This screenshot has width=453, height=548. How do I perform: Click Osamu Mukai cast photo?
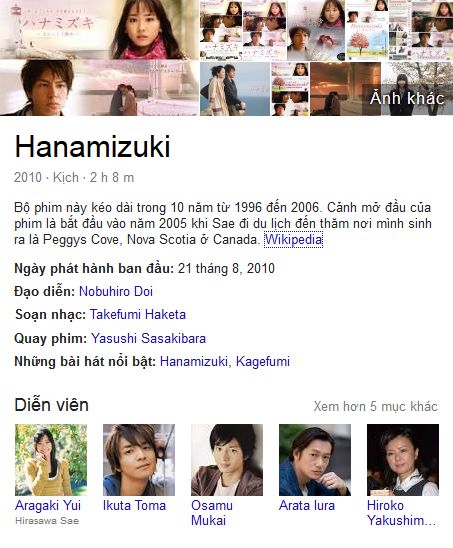coord(227,460)
